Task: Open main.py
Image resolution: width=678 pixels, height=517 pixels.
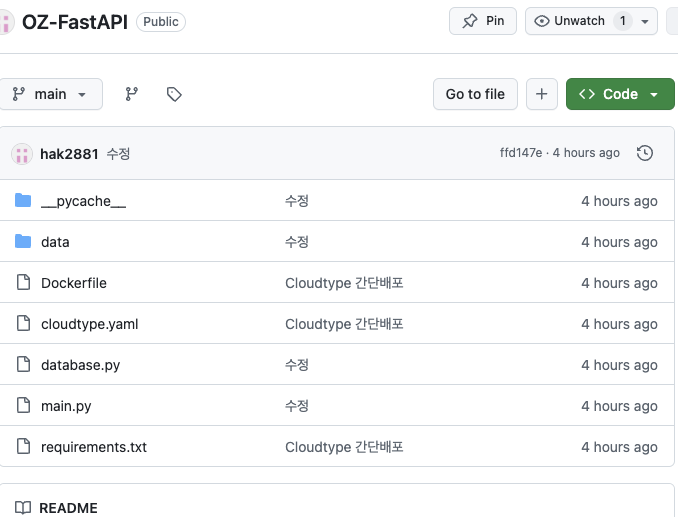Action: [66, 406]
